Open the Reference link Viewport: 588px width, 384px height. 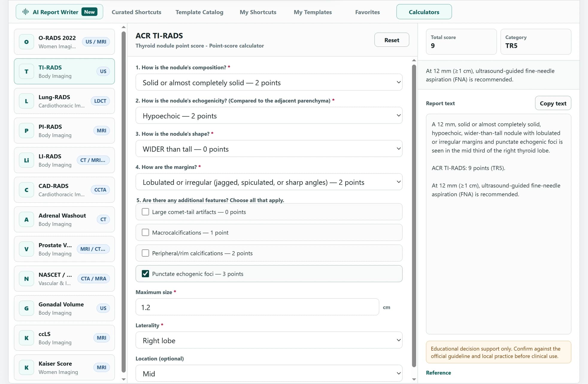click(x=438, y=373)
